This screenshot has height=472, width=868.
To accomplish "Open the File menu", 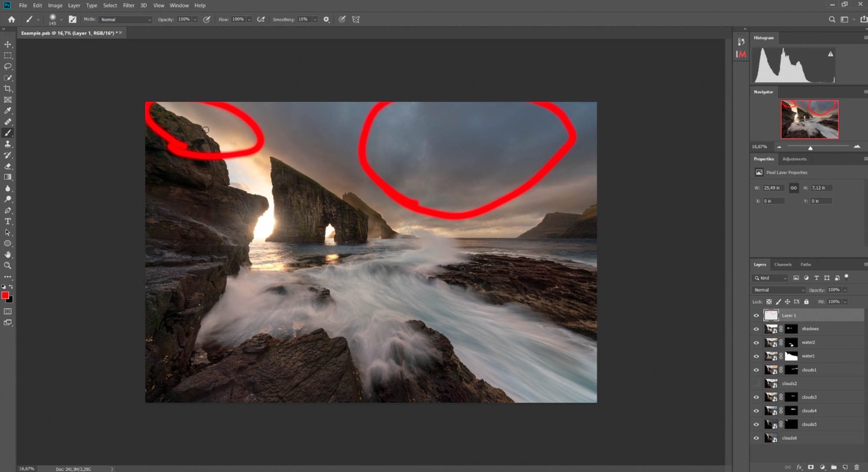I will point(23,5).
